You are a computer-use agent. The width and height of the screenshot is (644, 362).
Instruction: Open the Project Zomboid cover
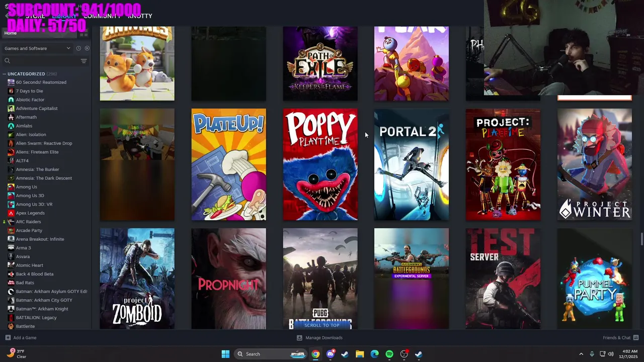click(x=137, y=279)
